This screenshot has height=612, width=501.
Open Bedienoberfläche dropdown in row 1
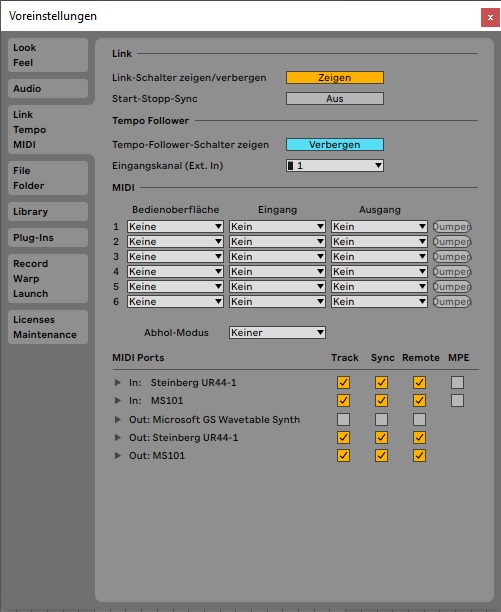coord(175,227)
